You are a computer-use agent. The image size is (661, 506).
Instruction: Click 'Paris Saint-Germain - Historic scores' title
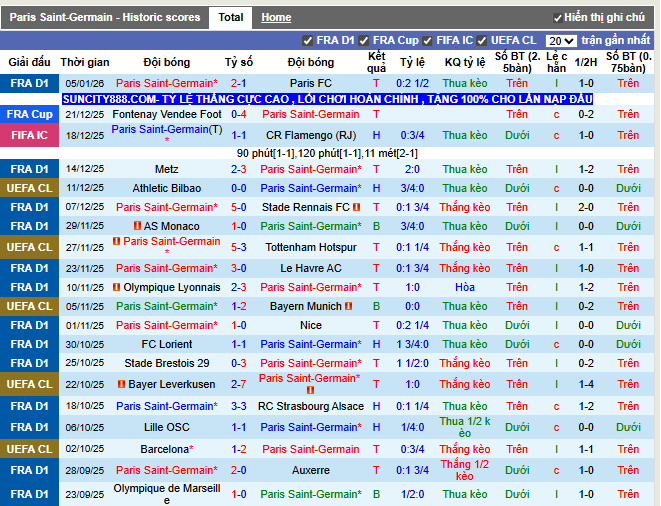point(105,17)
